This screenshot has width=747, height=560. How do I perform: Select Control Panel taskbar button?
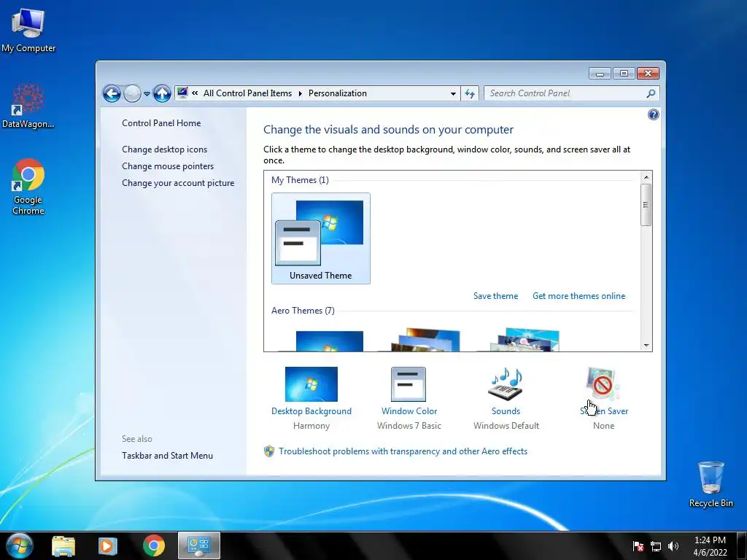click(x=199, y=545)
